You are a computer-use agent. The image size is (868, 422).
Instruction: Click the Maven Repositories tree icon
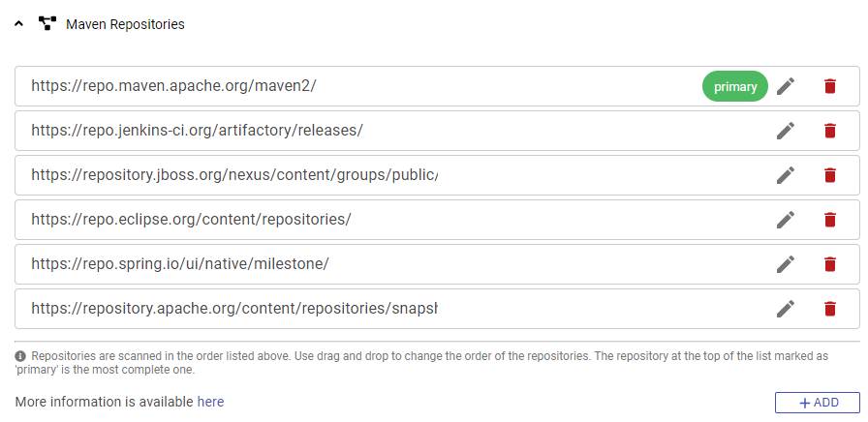(46, 23)
